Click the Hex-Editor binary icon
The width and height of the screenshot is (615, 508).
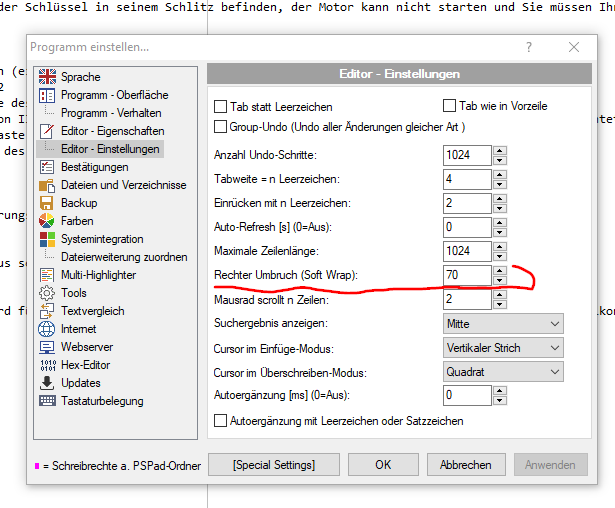(48, 365)
